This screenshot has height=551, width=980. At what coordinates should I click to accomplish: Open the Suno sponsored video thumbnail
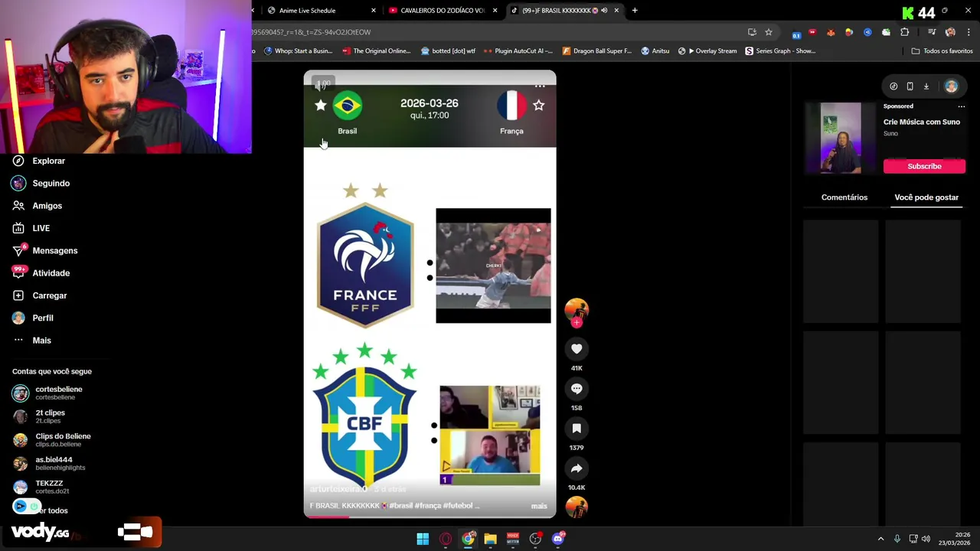click(840, 138)
